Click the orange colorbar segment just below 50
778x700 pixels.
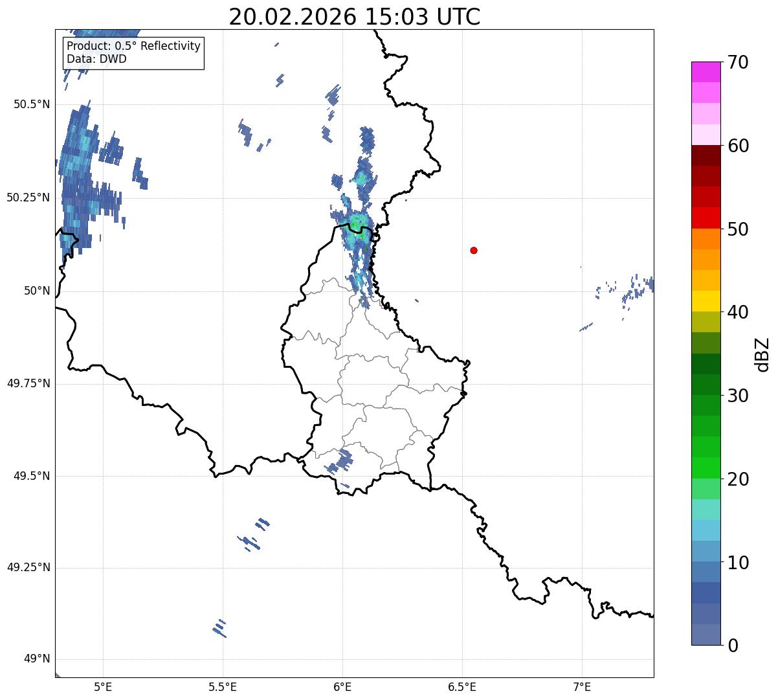pyautogui.click(x=706, y=239)
